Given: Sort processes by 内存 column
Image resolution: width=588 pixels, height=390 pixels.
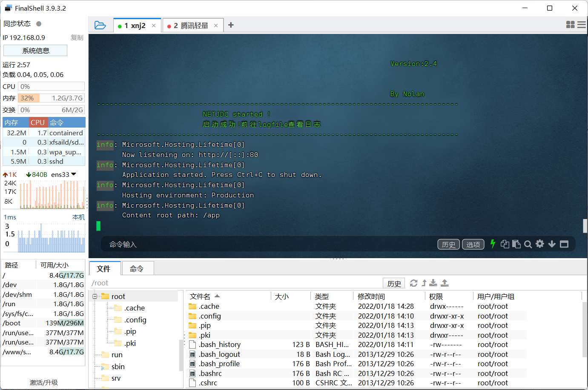Looking at the screenshot, I should pos(15,122).
